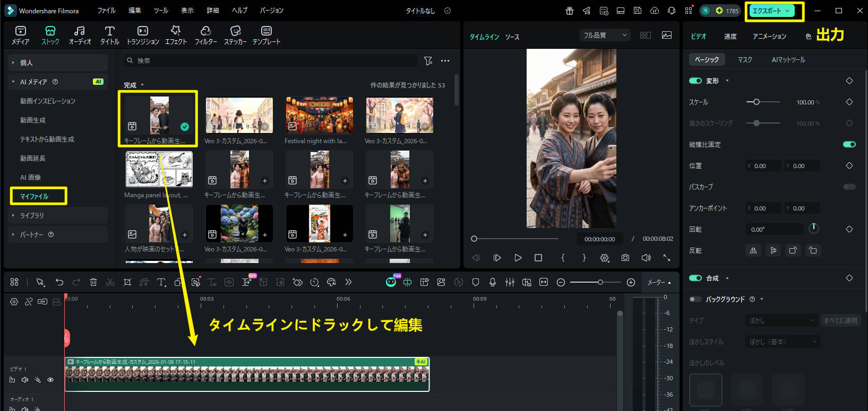Click the snapshot camera icon under preview
This screenshot has height=411, width=868.
point(625,258)
